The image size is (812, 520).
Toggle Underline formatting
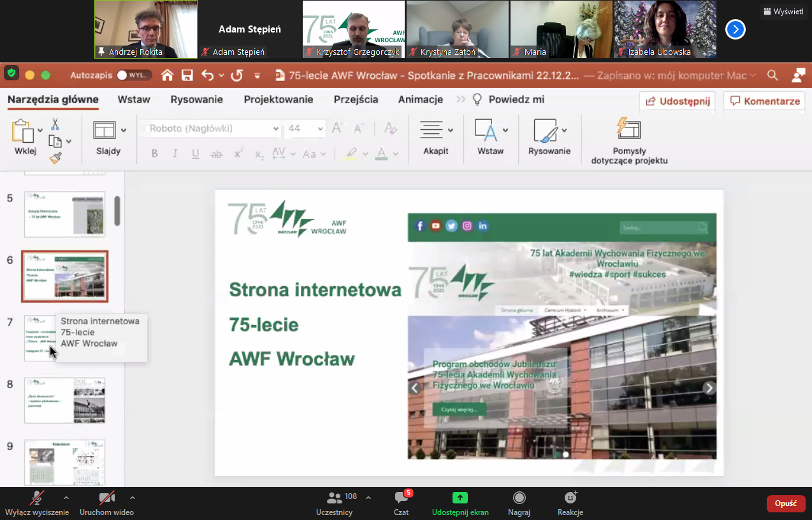pos(196,154)
